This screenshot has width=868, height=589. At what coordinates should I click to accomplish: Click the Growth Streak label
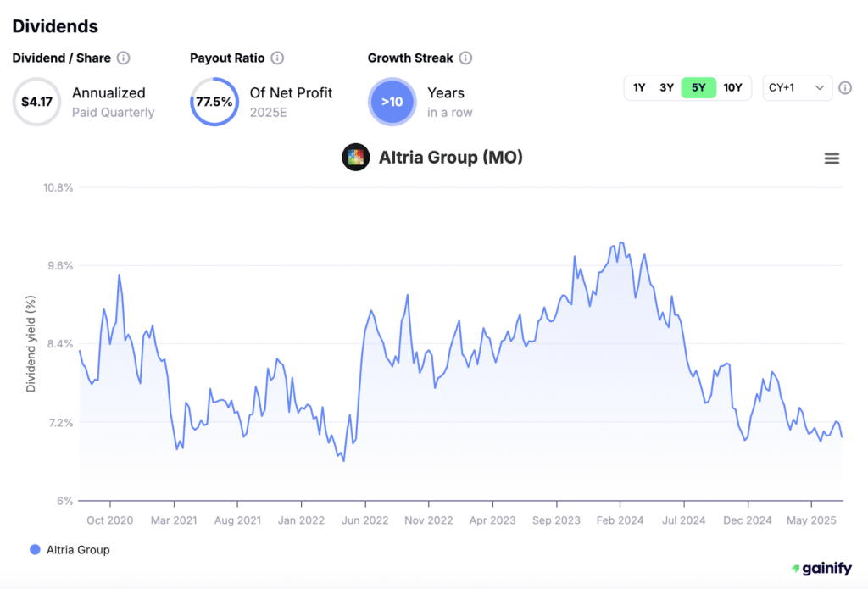410,58
